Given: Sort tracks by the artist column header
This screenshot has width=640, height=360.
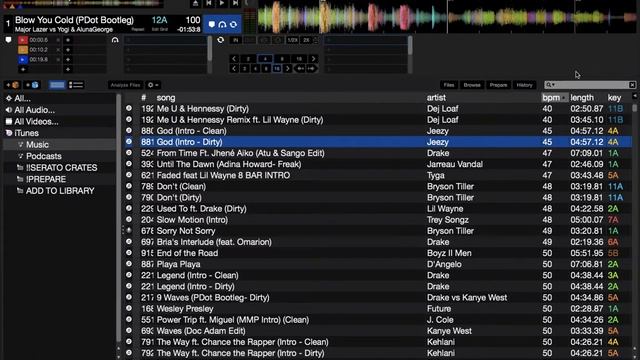Looking at the screenshot, I should coord(436,98).
